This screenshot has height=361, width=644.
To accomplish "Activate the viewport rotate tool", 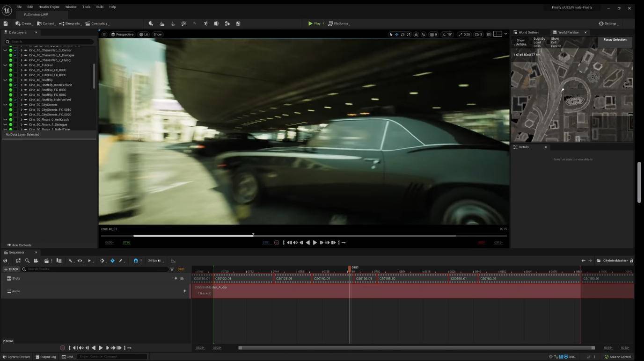I will (x=402, y=34).
